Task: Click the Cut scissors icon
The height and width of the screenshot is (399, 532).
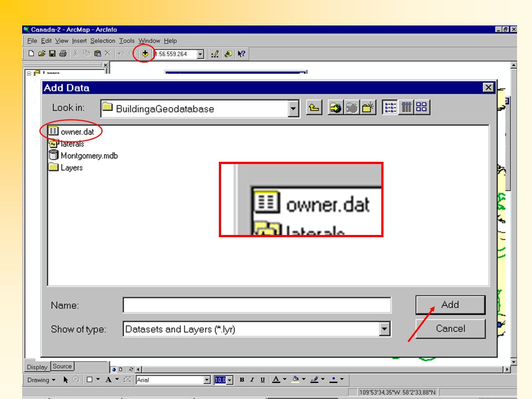Action: click(76, 54)
